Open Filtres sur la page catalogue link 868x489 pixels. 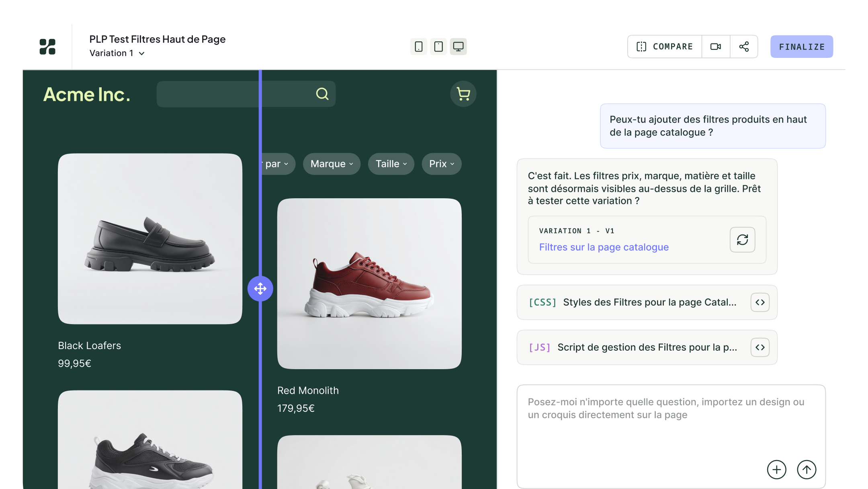click(x=604, y=247)
